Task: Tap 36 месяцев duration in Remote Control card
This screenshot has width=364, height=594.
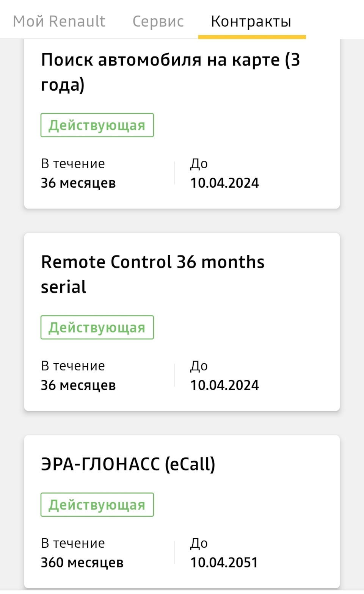Action: tap(78, 385)
